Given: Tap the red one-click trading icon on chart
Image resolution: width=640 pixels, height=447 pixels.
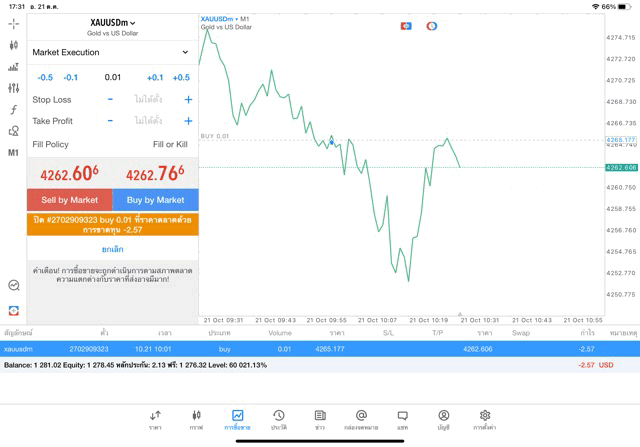Looking at the screenshot, I should [406, 26].
